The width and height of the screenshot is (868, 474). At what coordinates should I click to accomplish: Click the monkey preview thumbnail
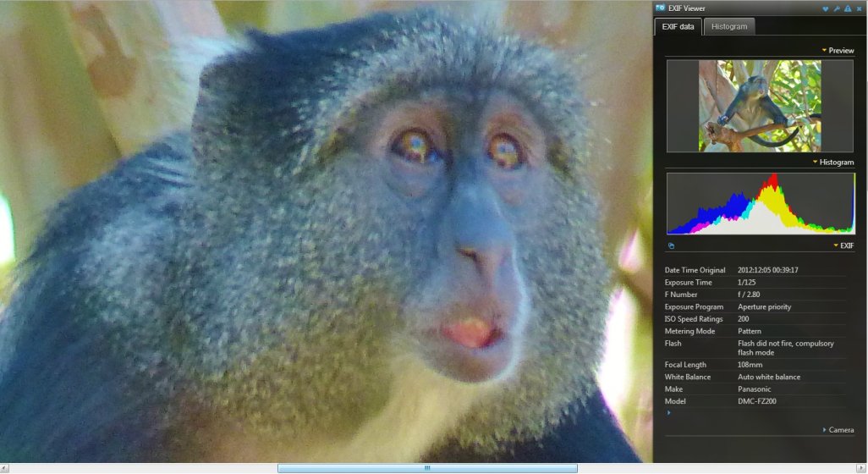[x=760, y=106]
